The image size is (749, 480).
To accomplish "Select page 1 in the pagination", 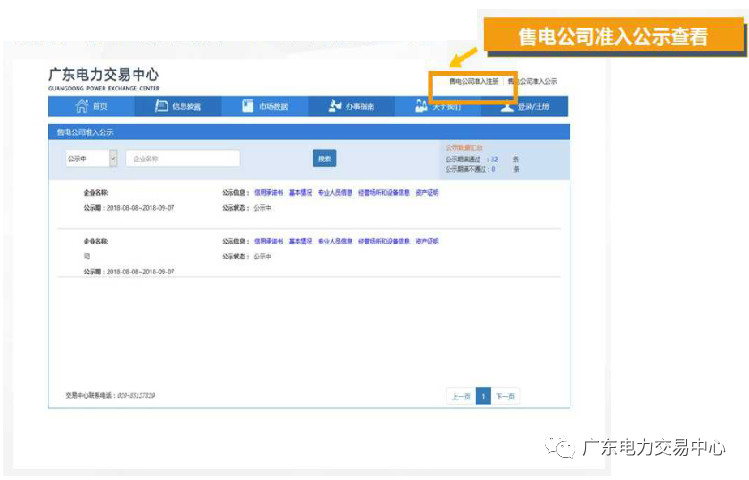I will pyautogui.click(x=483, y=396).
